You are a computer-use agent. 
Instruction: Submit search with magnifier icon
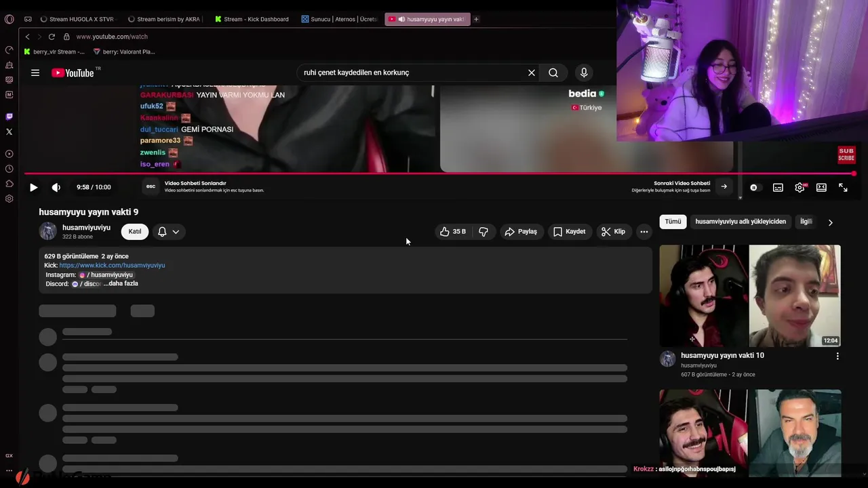[553, 73]
